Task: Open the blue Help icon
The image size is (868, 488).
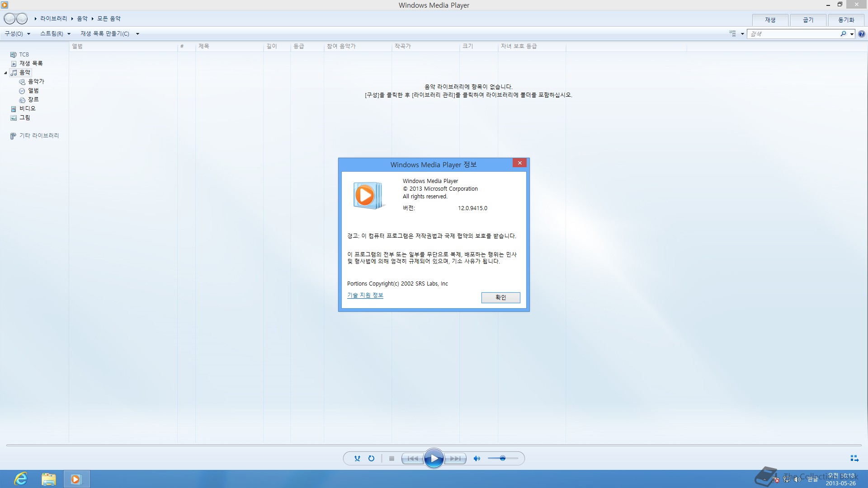Action: click(x=862, y=34)
